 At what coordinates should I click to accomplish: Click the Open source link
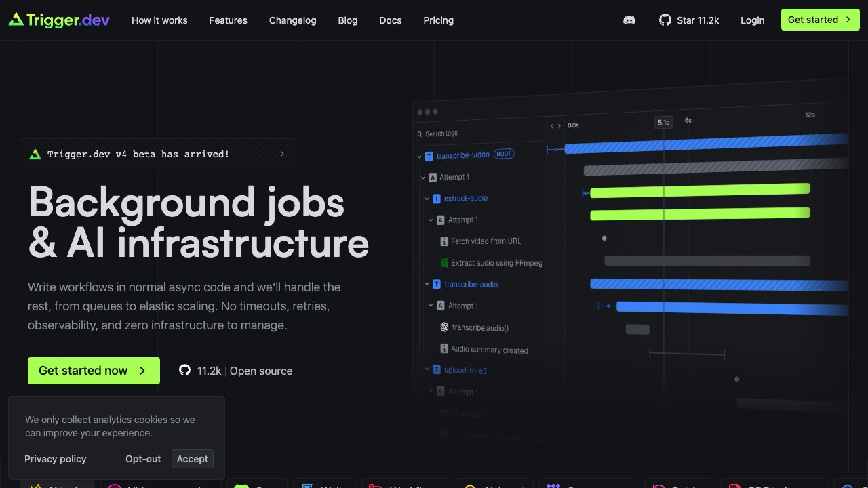point(261,371)
